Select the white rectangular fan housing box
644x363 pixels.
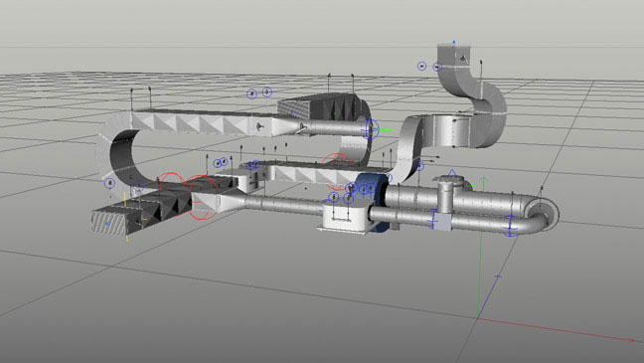click(x=346, y=218)
